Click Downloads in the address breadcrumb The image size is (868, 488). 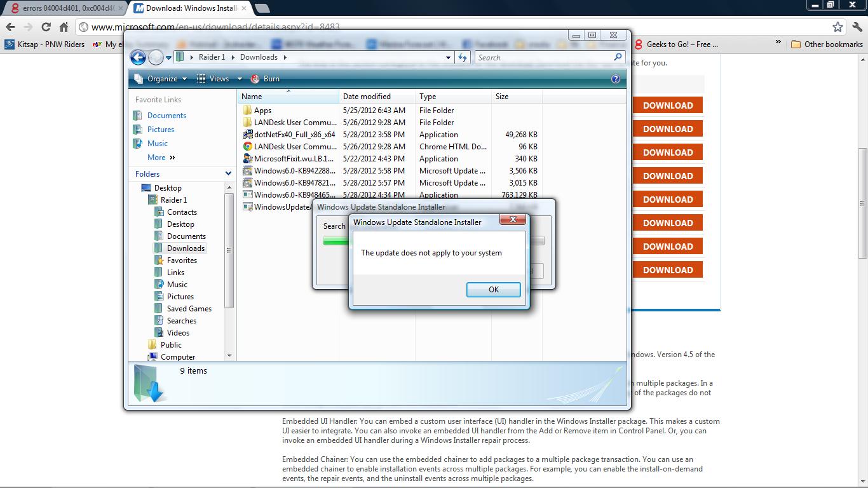click(x=259, y=57)
